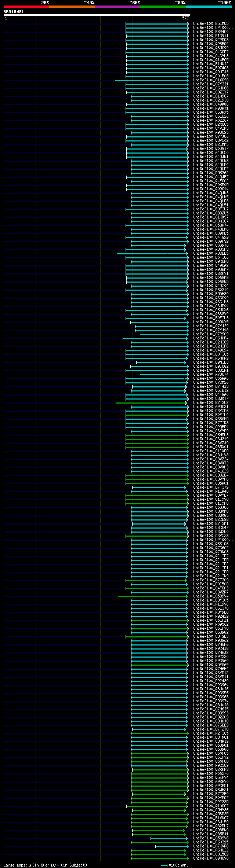Click the cyan alignment bar for UniRef100_Q539V6
This screenshot has width=235, height=868.
pos(169,838)
